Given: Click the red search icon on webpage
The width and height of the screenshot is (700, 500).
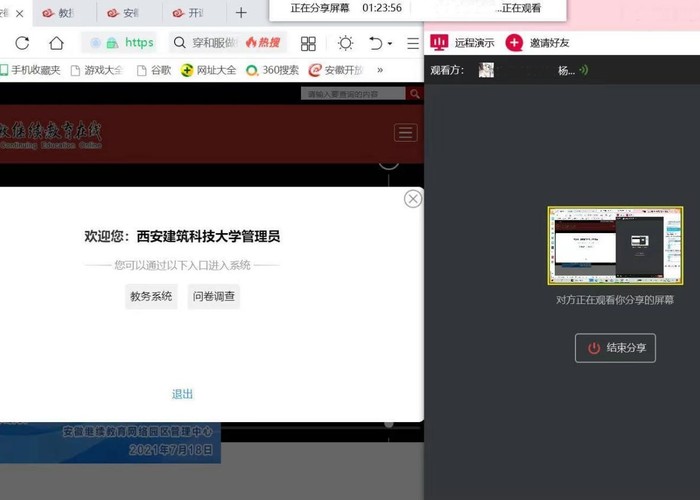Looking at the screenshot, I should click(x=414, y=94).
